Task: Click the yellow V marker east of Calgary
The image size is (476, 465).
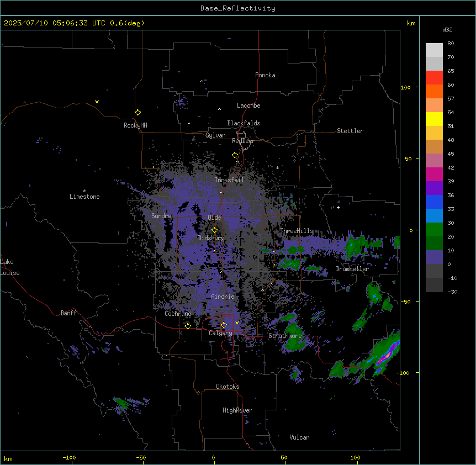Action: (x=237, y=323)
